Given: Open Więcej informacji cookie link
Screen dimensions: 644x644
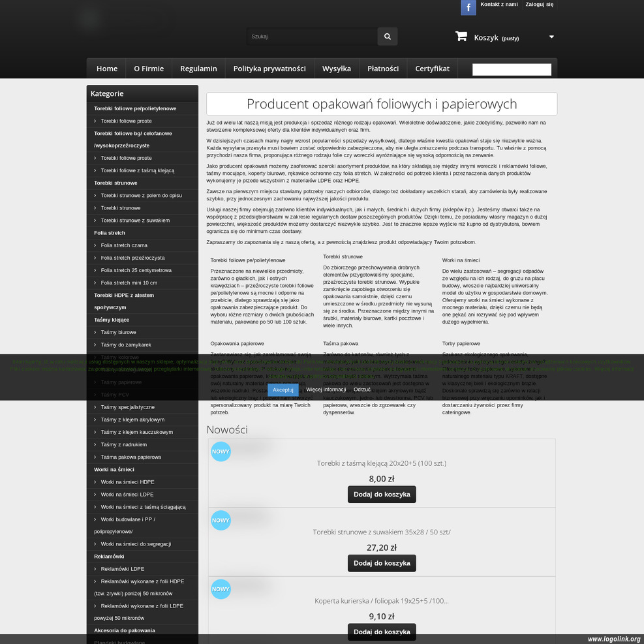Looking at the screenshot, I should coord(326,390).
